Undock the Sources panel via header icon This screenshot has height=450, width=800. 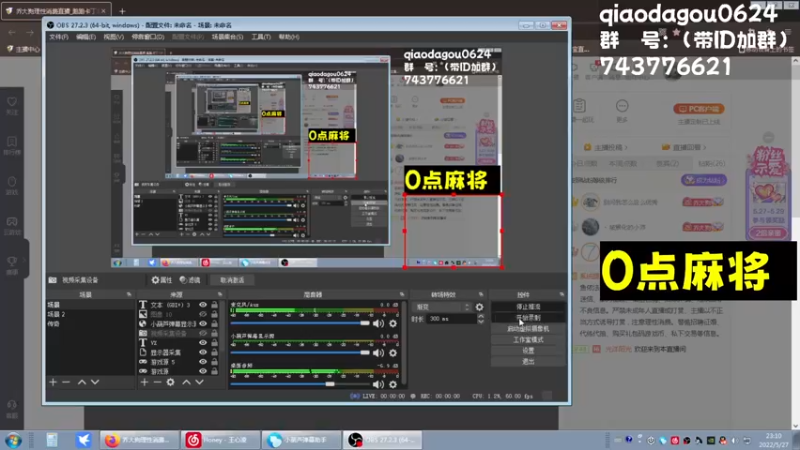220,294
